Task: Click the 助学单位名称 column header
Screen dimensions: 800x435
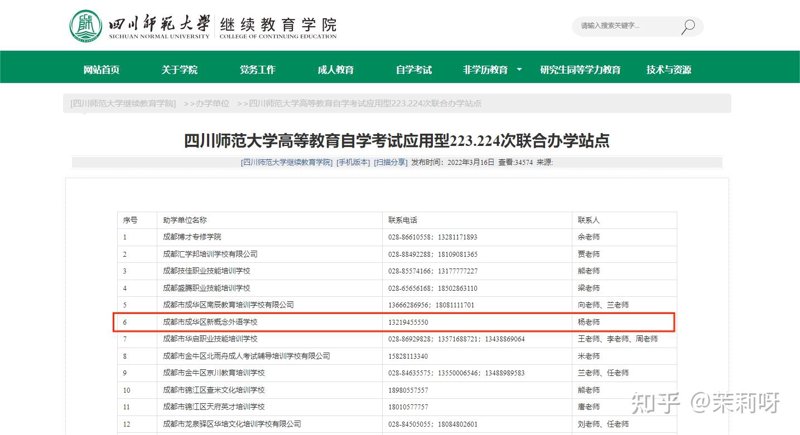Action: (185, 220)
